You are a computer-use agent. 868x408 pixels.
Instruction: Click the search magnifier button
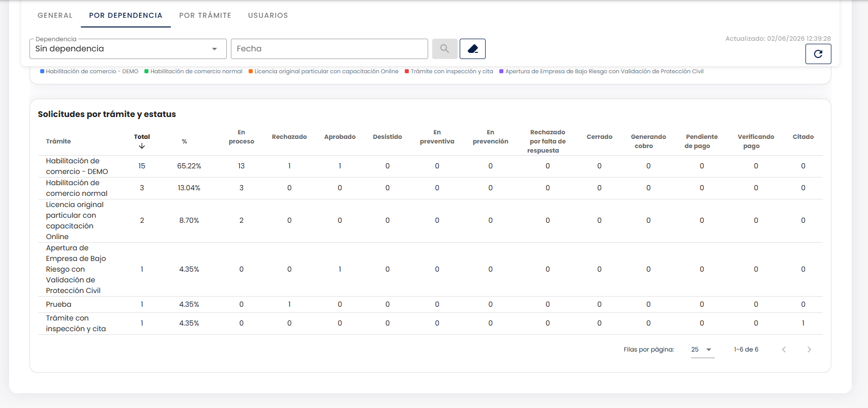(x=444, y=49)
